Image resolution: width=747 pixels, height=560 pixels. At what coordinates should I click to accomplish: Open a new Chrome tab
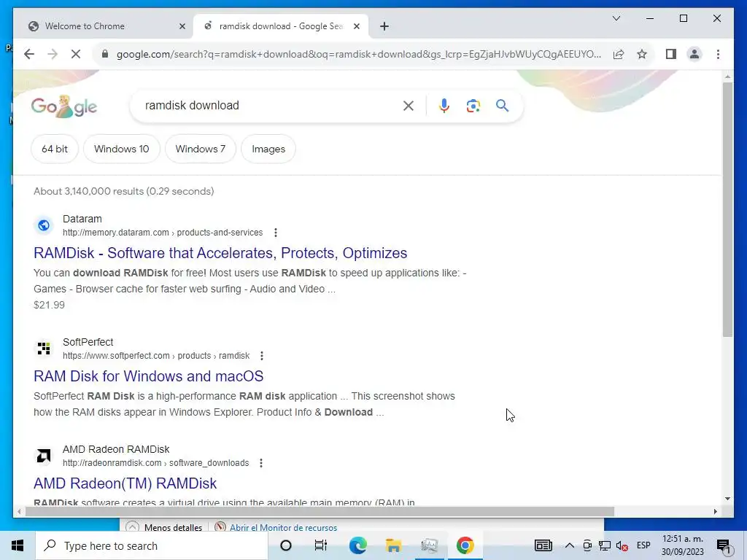coord(384,26)
